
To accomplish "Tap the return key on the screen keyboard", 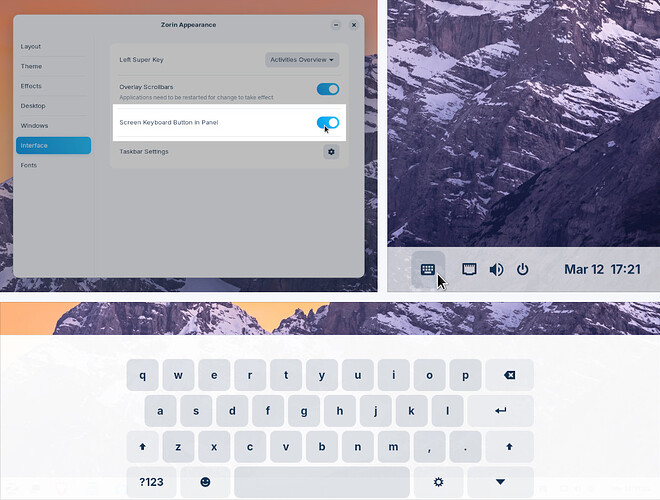I will pyautogui.click(x=500, y=411).
